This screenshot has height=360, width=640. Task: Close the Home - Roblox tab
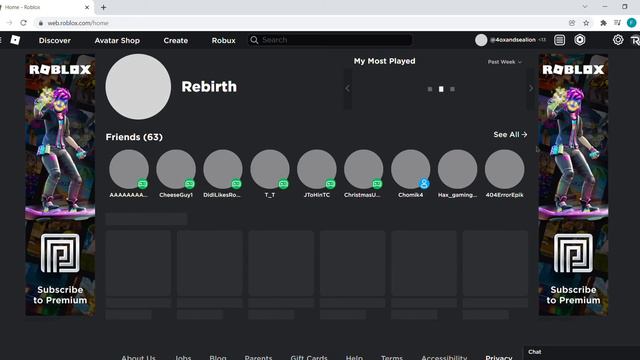87,7
